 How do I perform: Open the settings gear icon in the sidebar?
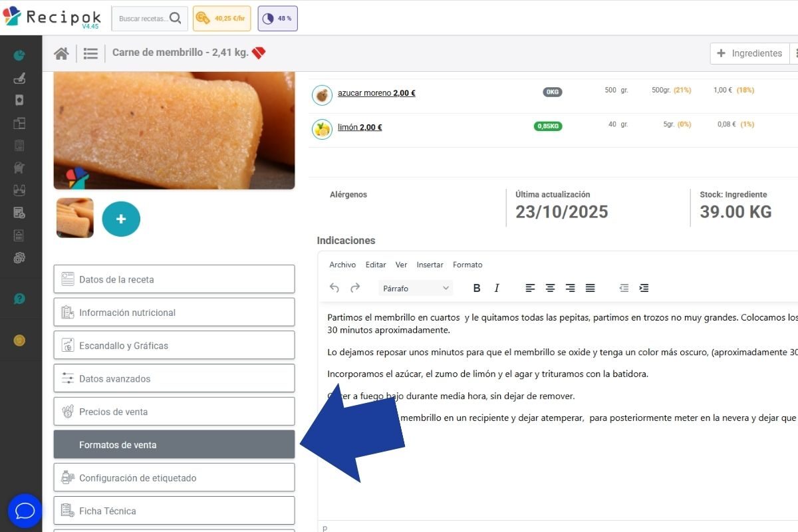click(19, 257)
